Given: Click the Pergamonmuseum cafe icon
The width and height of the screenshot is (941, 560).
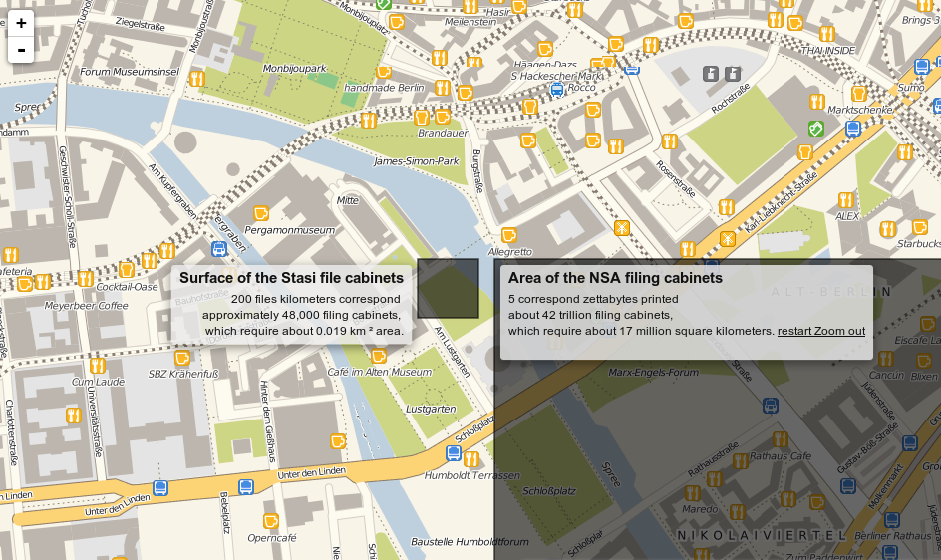Looking at the screenshot, I should coord(261,213).
